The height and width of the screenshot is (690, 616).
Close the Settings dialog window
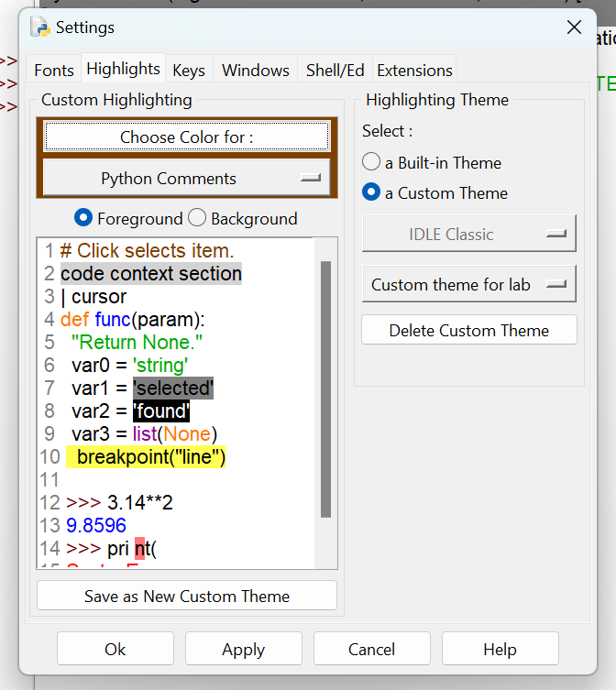(575, 27)
